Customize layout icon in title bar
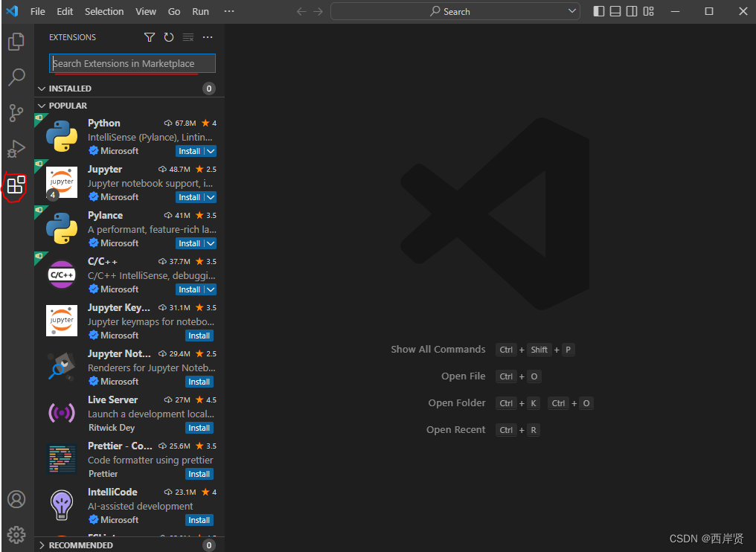Image resolution: width=756 pixels, height=552 pixels. click(649, 11)
